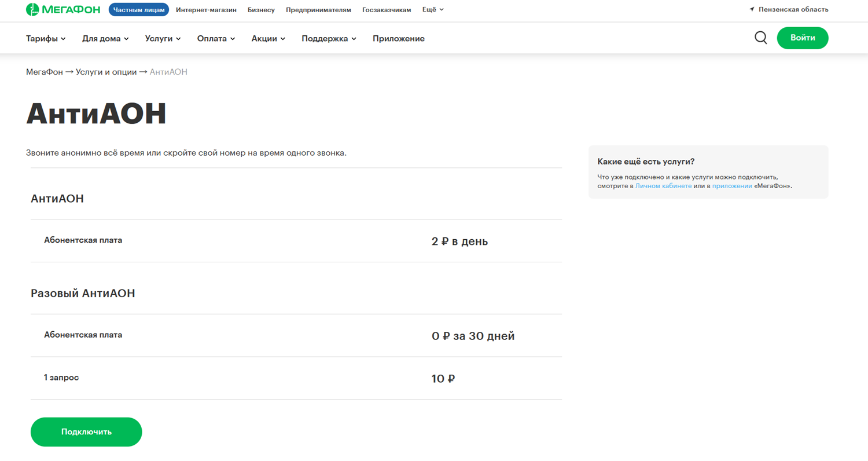The height and width of the screenshot is (461, 868).
Task: Click the location arrow icon
Action: tap(752, 10)
